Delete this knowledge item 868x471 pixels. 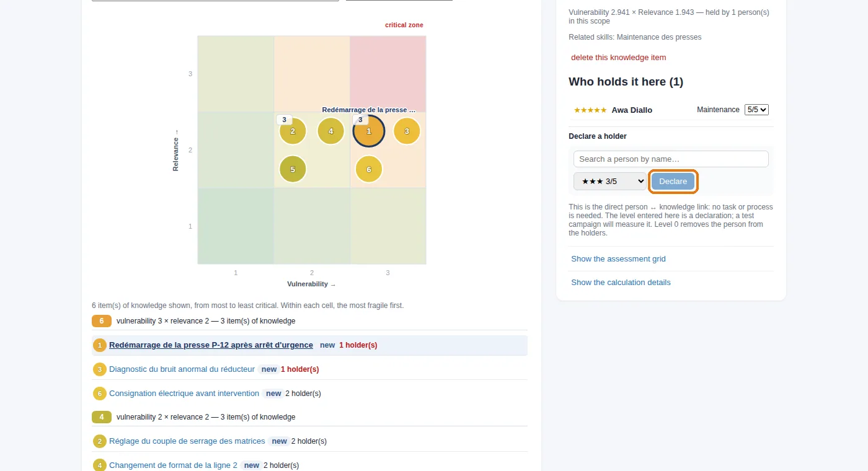618,58
